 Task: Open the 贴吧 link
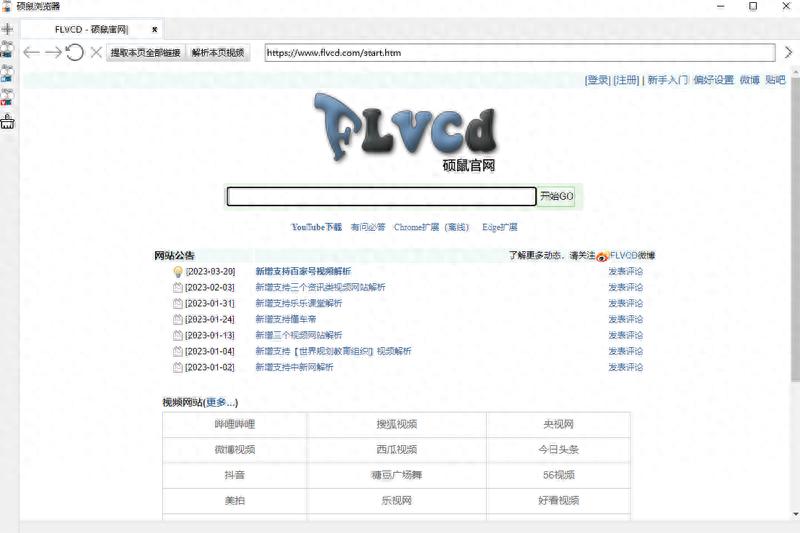coord(775,80)
